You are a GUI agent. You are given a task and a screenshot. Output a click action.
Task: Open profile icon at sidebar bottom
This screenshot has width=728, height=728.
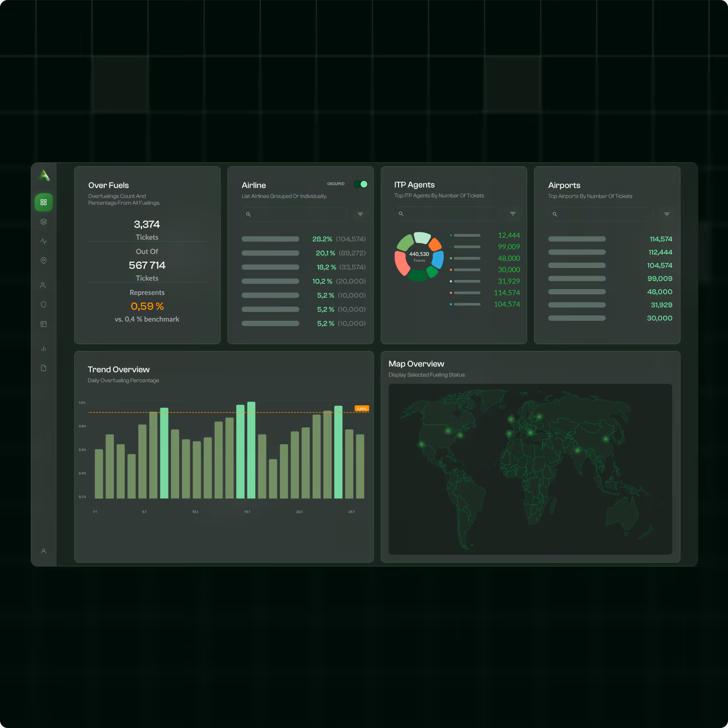[44, 551]
